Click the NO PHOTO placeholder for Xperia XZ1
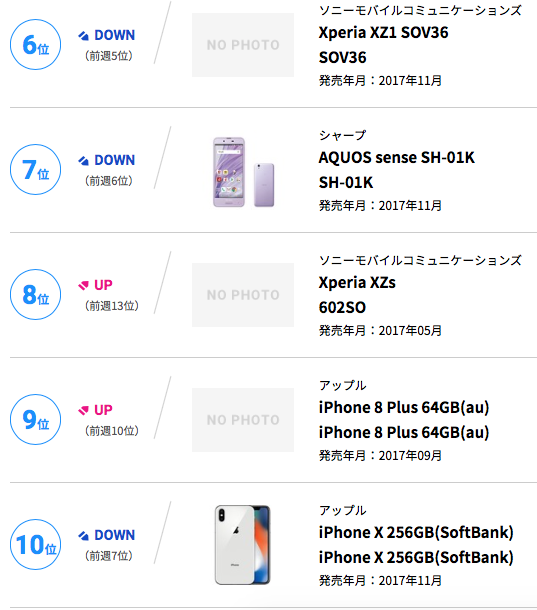The height and width of the screenshot is (610, 537). [x=243, y=45]
